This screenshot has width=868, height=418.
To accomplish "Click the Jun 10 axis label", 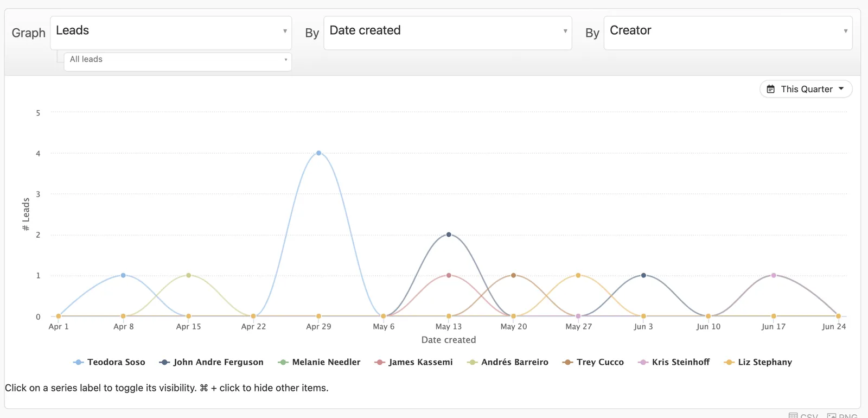I will point(709,326).
